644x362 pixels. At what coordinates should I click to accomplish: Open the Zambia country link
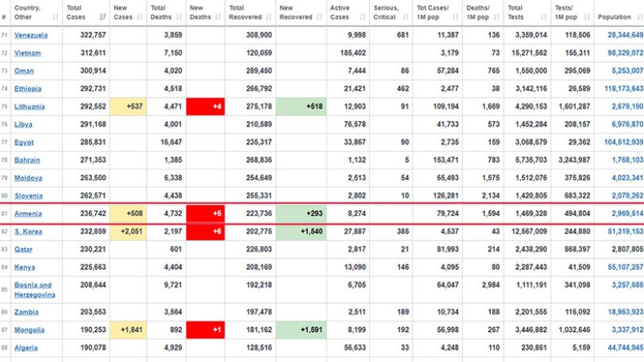(26, 312)
